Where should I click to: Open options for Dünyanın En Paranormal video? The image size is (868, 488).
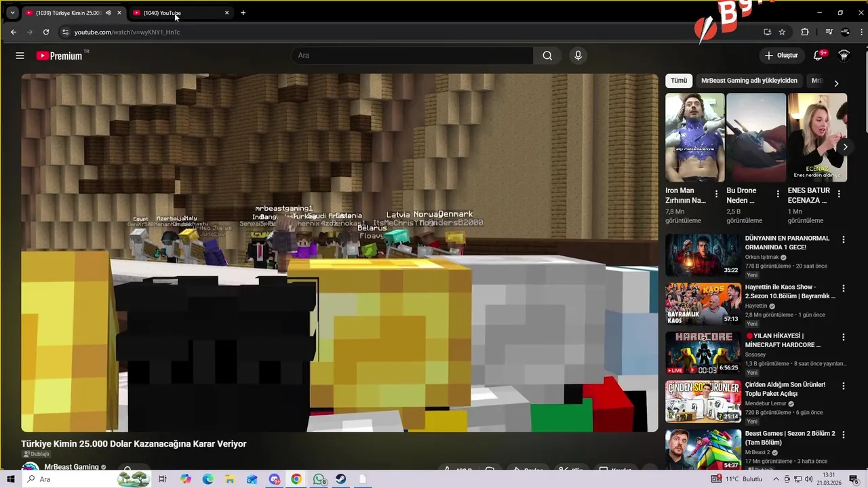click(844, 239)
